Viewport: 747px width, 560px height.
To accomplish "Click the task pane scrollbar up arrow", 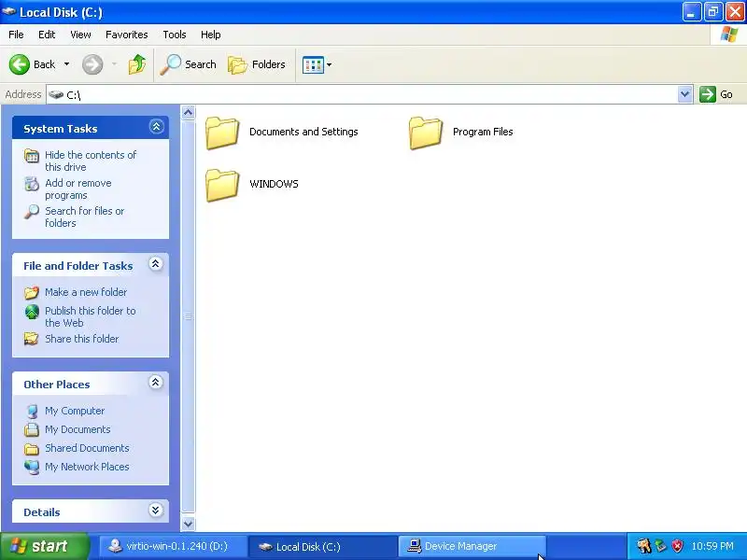I will click(x=189, y=113).
